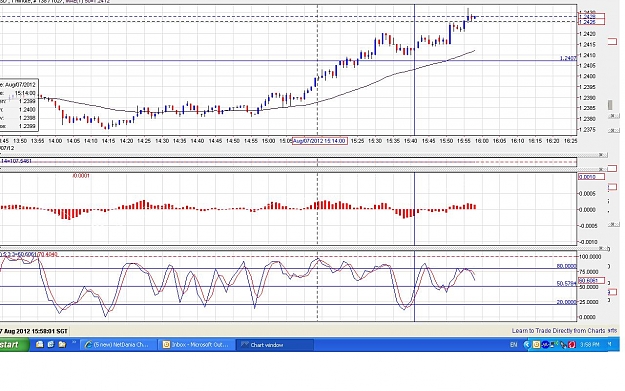Expand the quick launch overflow chevron
The width and height of the screenshot is (625, 391).
pos(74,343)
